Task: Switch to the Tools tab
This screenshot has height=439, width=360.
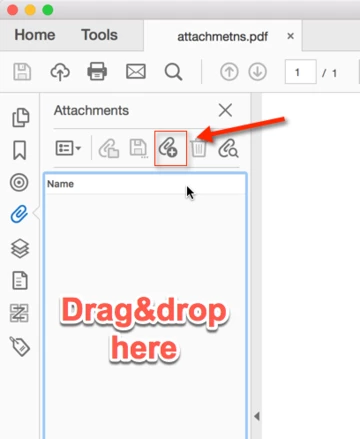Action: [x=99, y=35]
